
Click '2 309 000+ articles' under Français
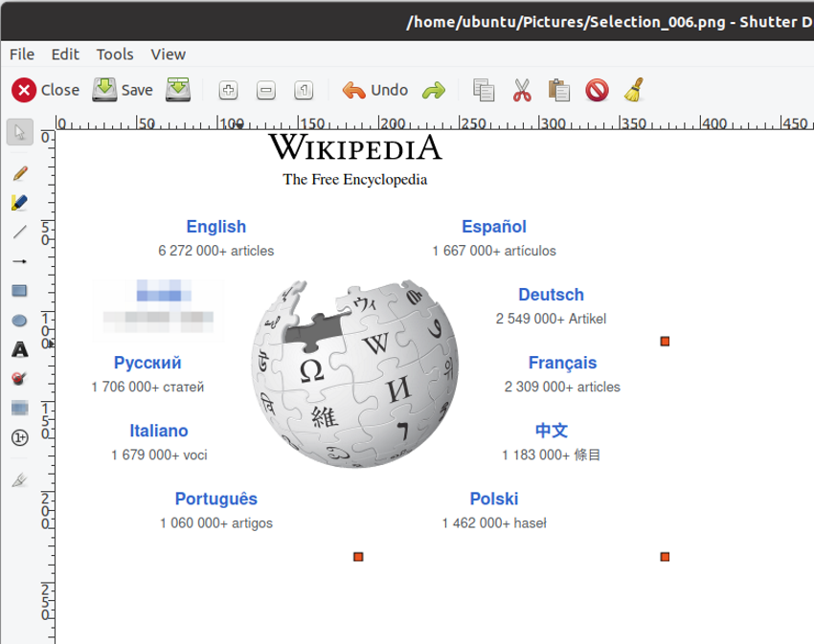[562, 387]
